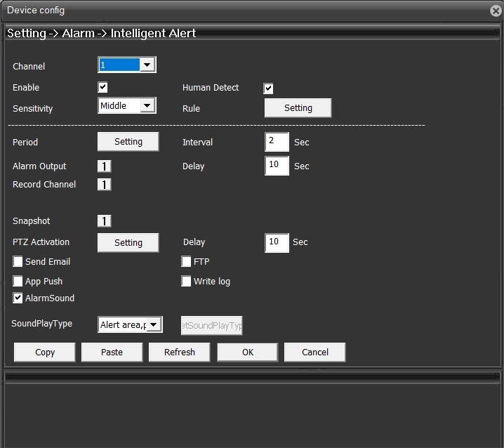Toggle Record Channel 1 box
This screenshot has height=448, width=504.
pos(104,185)
